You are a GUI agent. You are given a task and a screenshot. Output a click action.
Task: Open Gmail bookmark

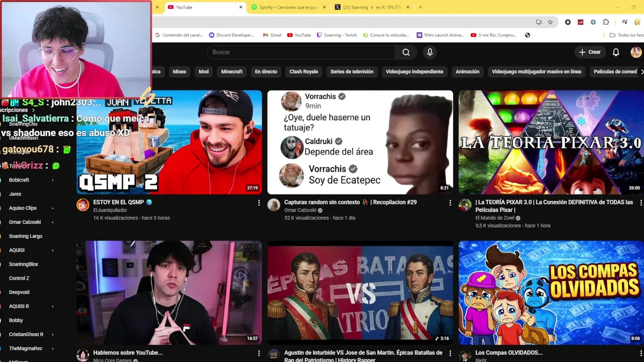pos(272,35)
